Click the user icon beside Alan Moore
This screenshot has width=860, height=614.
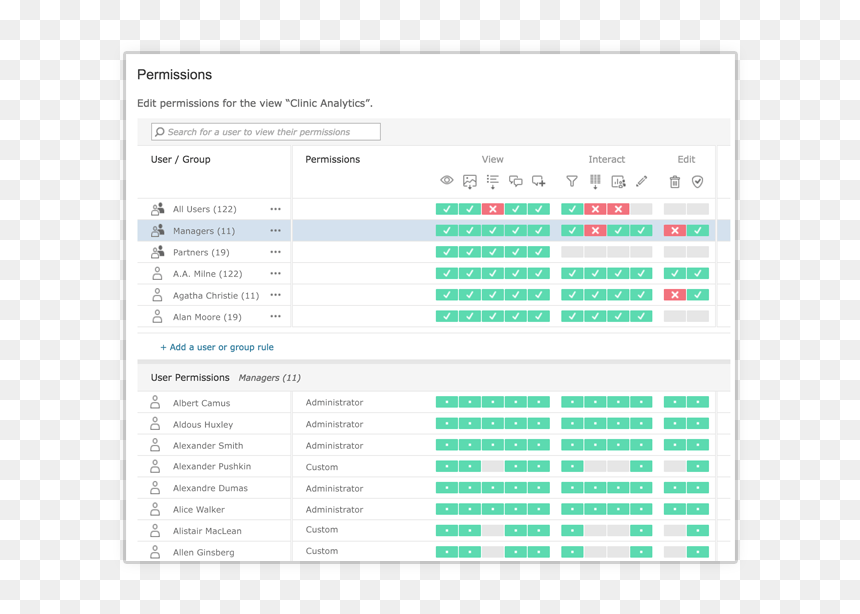157,317
